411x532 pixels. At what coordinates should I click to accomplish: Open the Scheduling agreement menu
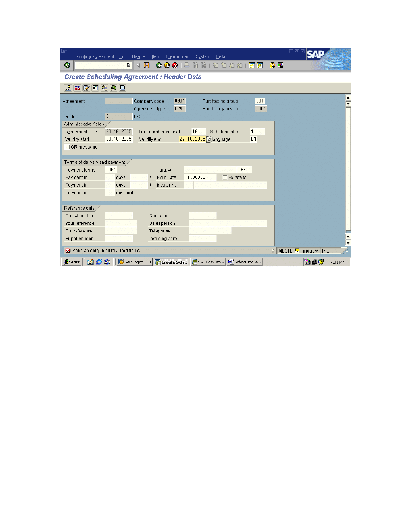[x=91, y=56]
